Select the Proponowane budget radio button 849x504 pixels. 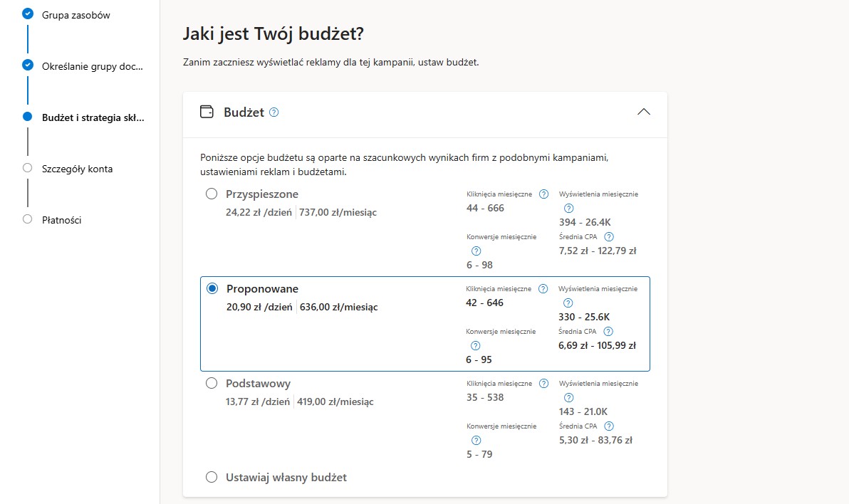(212, 288)
